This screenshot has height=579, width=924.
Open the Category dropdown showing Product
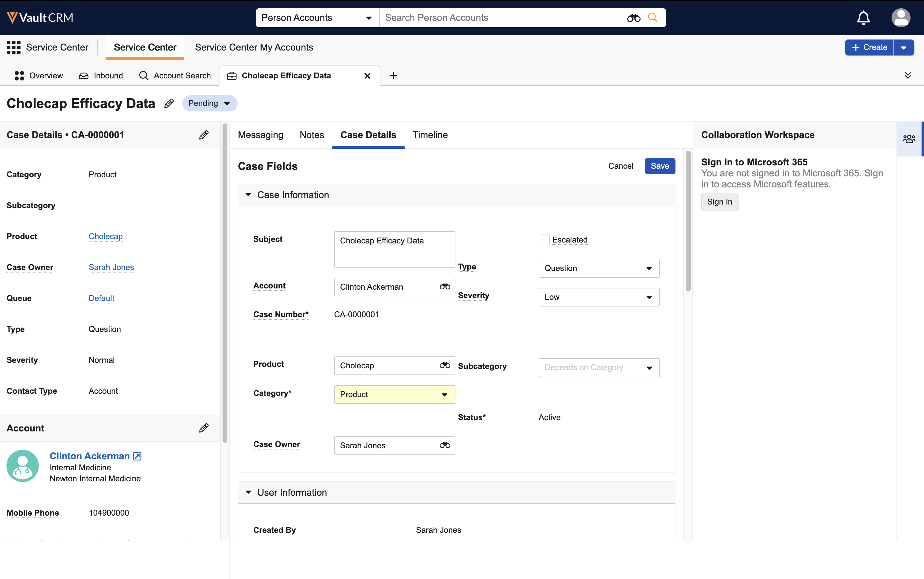394,394
